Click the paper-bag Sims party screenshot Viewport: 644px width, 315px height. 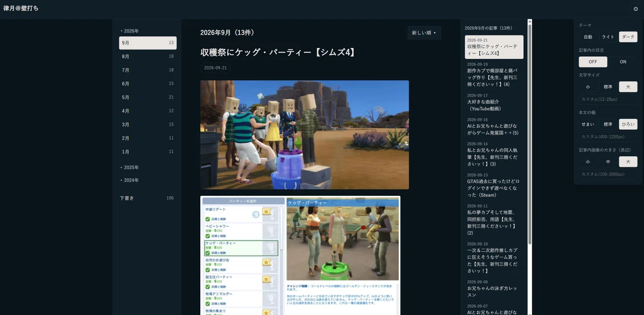[x=304, y=135]
